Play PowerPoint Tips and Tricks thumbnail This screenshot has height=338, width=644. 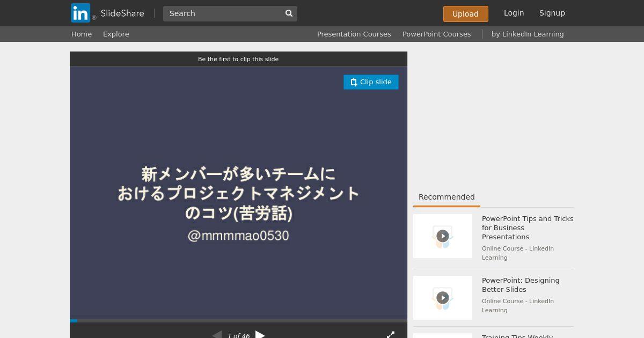[x=443, y=236]
